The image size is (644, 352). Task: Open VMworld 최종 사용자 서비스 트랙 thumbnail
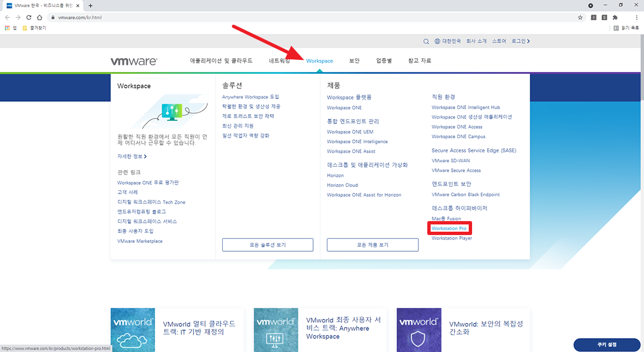[x=276, y=330]
